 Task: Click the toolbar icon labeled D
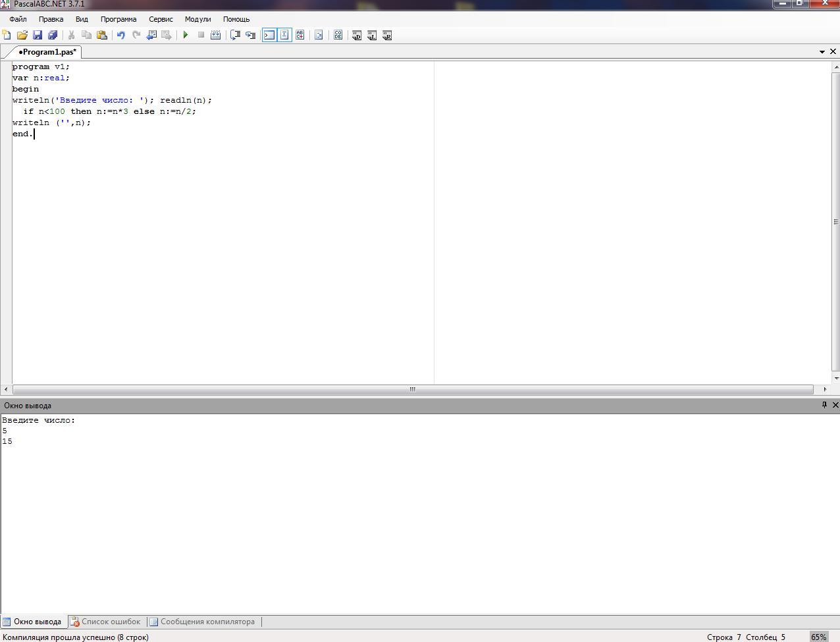pos(357,35)
